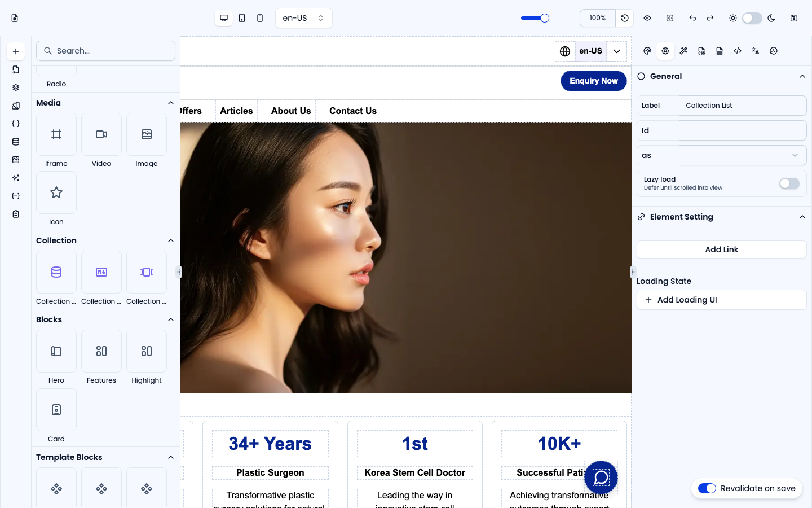The width and height of the screenshot is (812, 508).
Task: Toggle light and dark theme switch
Action: click(x=752, y=18)
